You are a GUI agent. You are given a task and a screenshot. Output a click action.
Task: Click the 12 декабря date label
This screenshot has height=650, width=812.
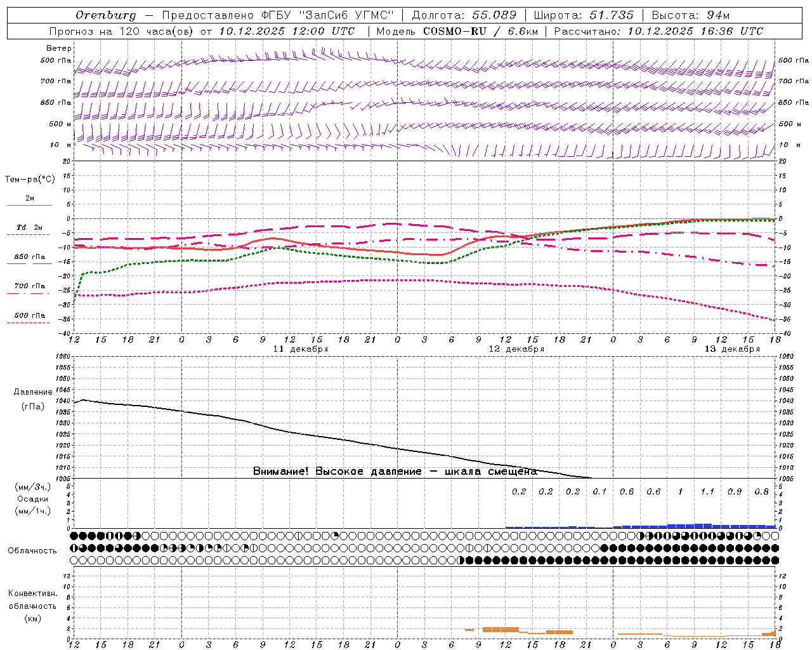(x=516, y=349)
